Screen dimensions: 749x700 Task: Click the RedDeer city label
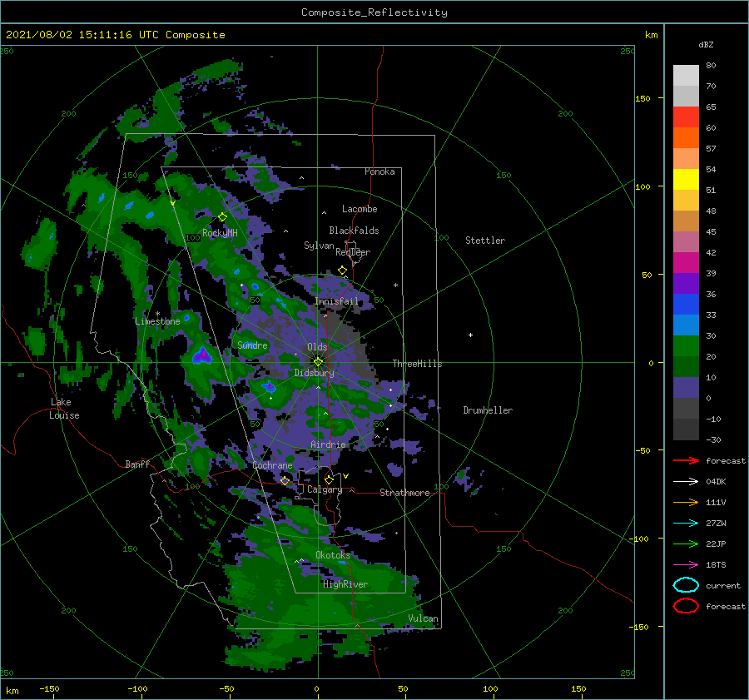353,252
